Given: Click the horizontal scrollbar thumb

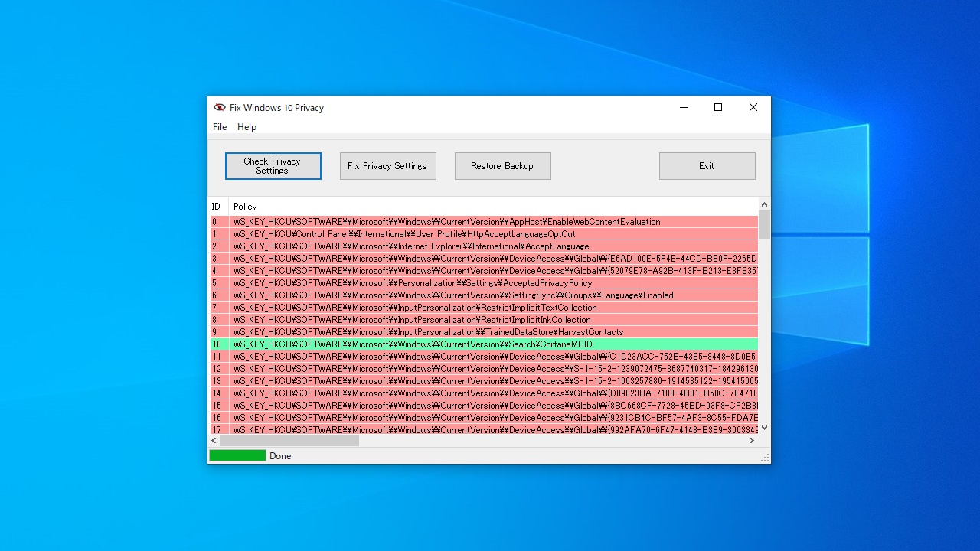Looking at the screenshot, I should coord(289,441).
